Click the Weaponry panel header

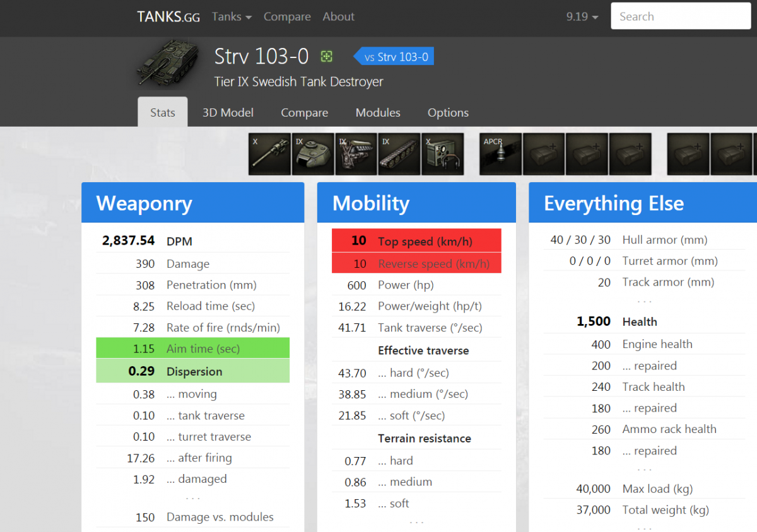point(193,203)
